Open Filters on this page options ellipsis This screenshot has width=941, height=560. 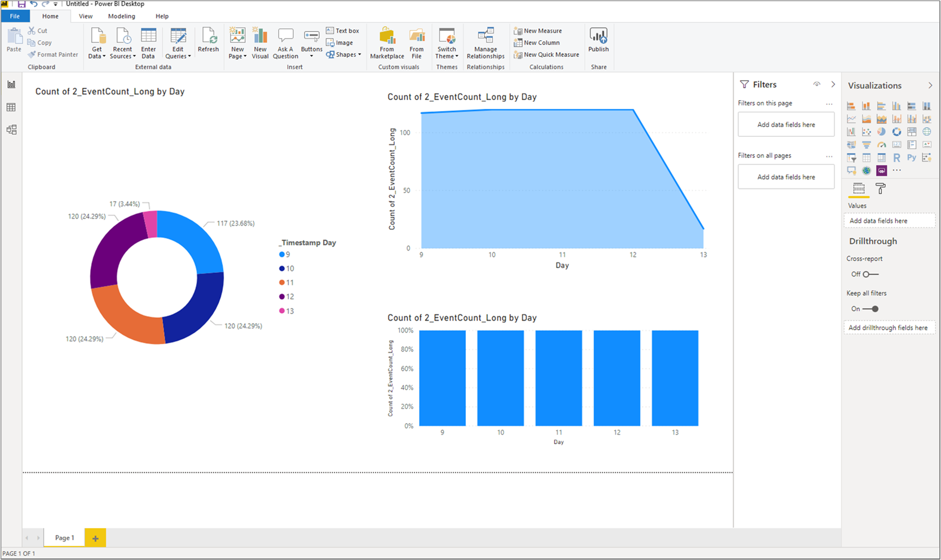[x=829, y=103]
